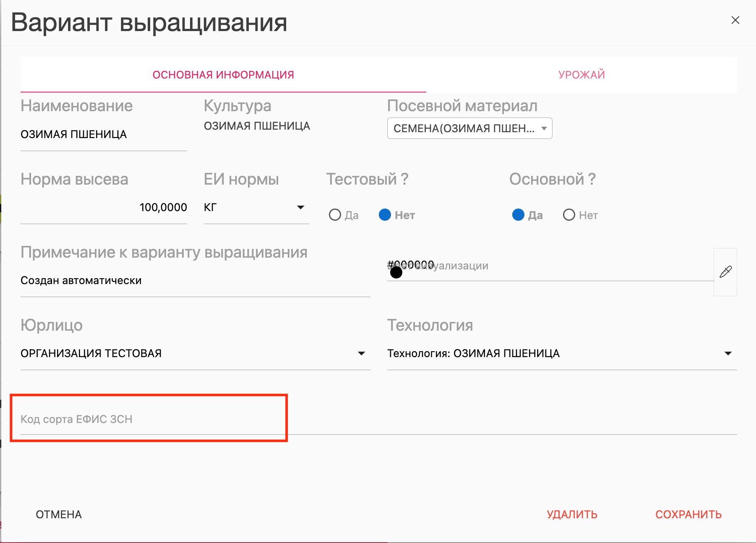Close the dialog with the X icon
The width and height of the screenshot is (756, 543).
click(735, 20)
